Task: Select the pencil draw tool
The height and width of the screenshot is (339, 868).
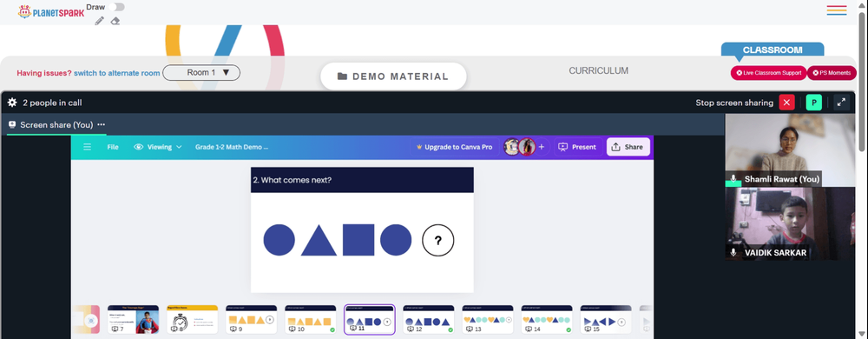Action: [99, 21]
